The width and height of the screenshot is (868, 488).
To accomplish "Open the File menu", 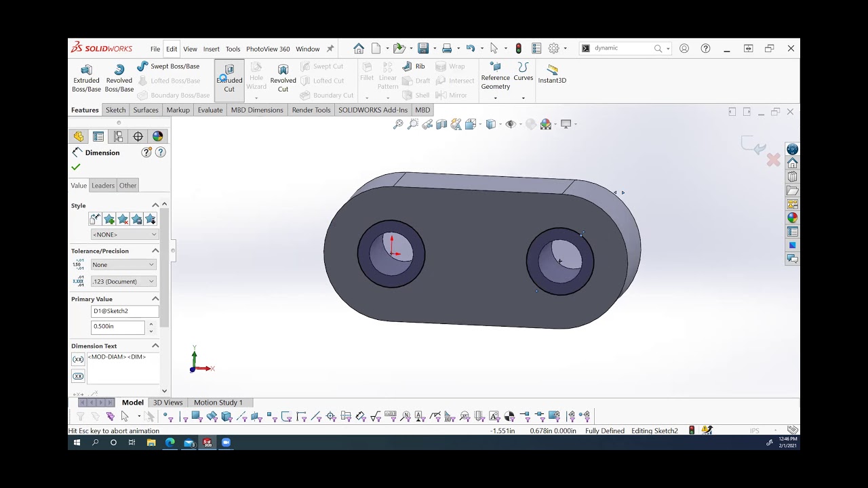I will [x=155, y=49].
